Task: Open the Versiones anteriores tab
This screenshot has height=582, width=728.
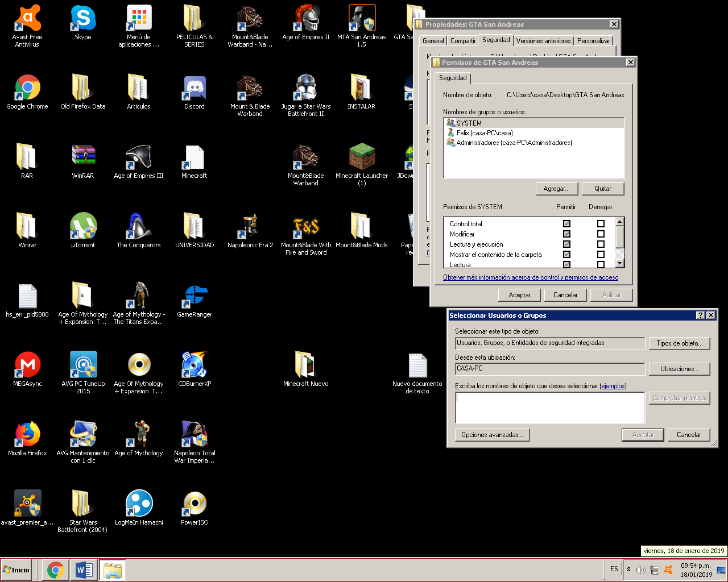Action: click(543, 41)
